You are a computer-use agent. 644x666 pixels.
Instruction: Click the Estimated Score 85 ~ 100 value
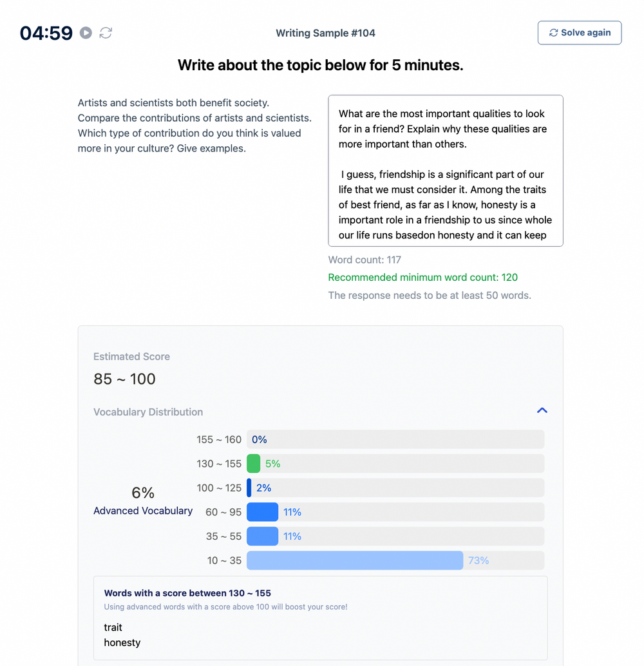pos(124,379)
